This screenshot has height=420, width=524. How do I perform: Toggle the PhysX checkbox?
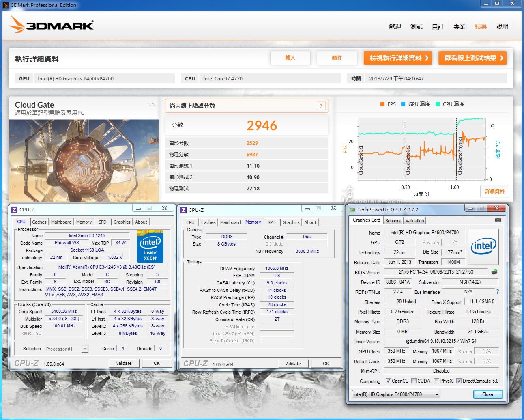pyautogui.click(x=436, y=381)
